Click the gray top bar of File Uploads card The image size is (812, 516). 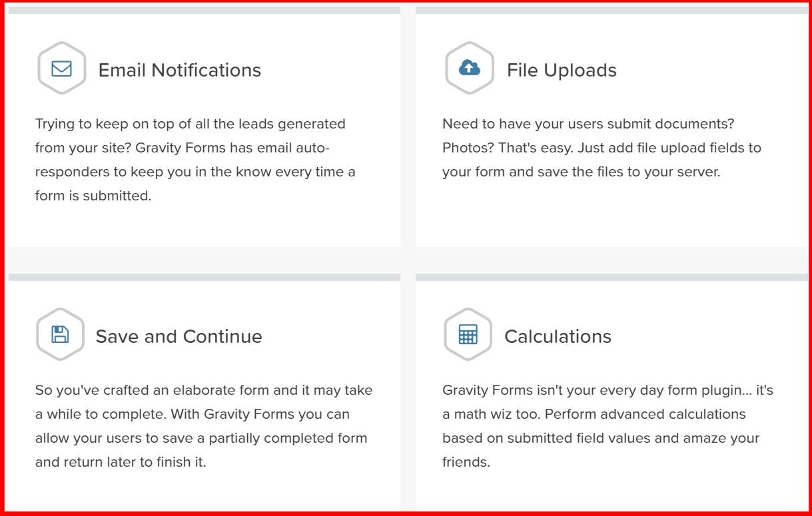[611, 11]
